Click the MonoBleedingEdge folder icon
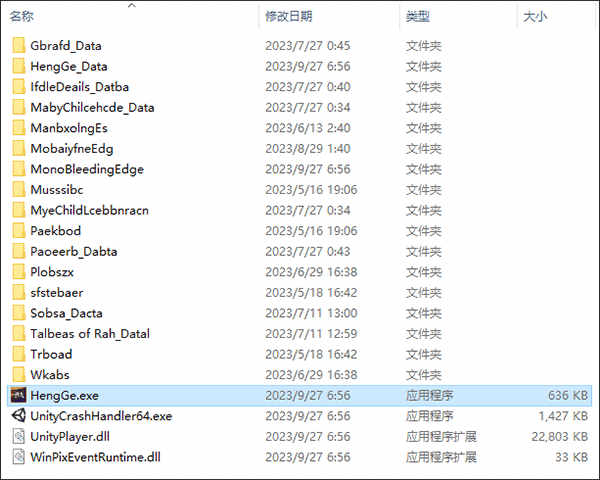600x480 pixels. pos(18,169)
